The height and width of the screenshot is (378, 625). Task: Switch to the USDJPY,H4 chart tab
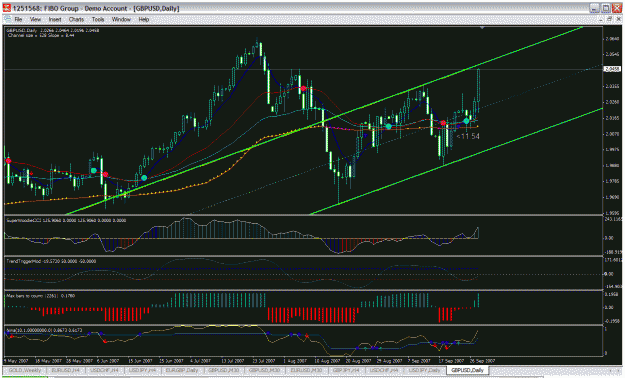pos(142,370)
